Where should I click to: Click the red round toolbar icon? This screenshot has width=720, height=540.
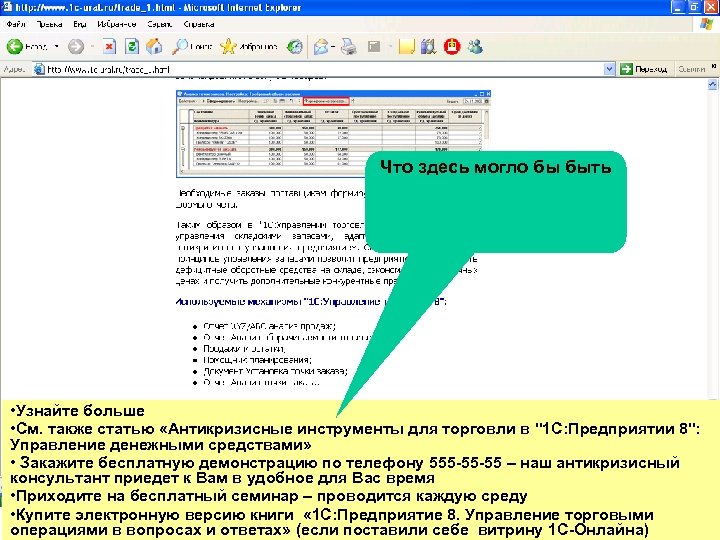pos(452,46)
